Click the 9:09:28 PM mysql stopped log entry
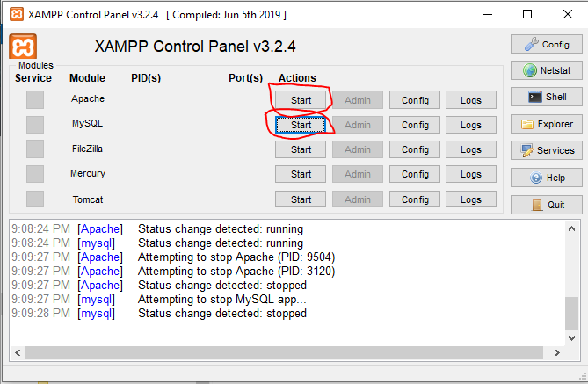The height and width of the screenshot is (384, 588). click(159, 314)
